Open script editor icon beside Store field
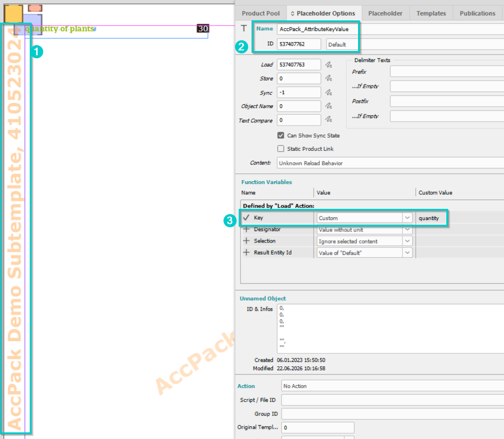 coord(328,78)
